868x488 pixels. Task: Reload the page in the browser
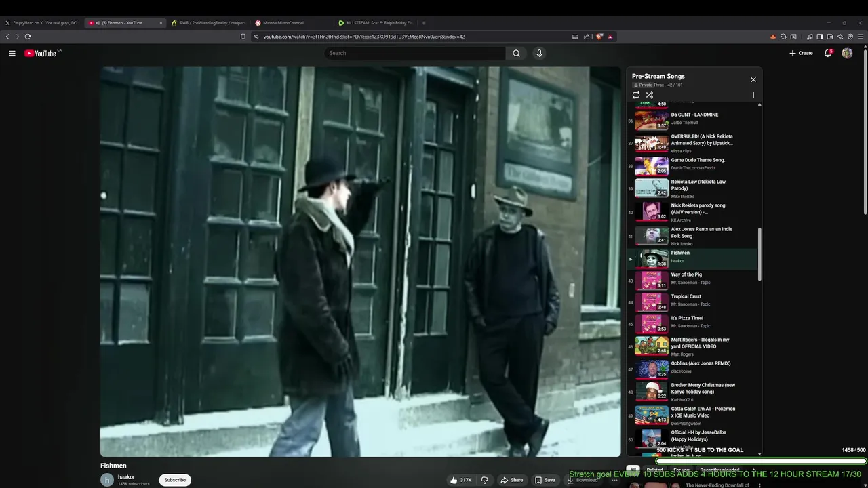28,37
